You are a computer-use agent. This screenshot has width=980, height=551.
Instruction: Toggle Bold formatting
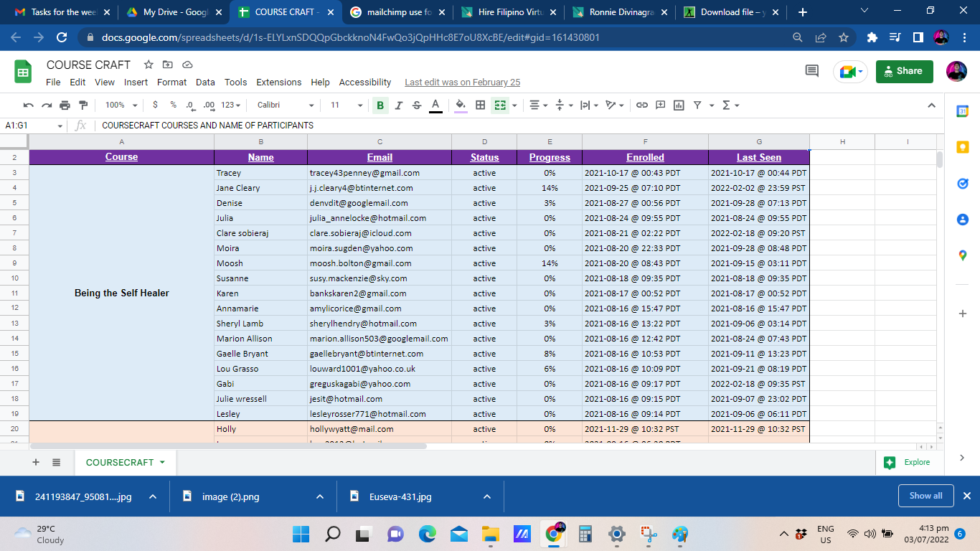(380, 105)
